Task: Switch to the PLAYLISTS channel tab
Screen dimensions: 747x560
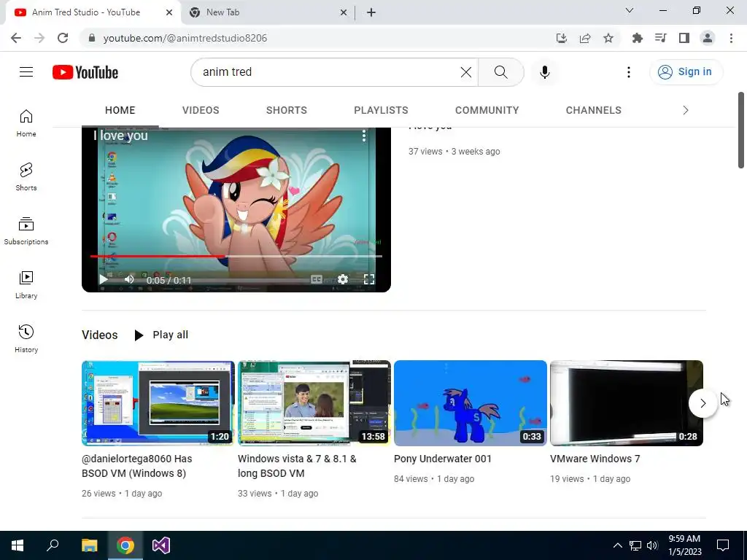Action: [381, 110]
